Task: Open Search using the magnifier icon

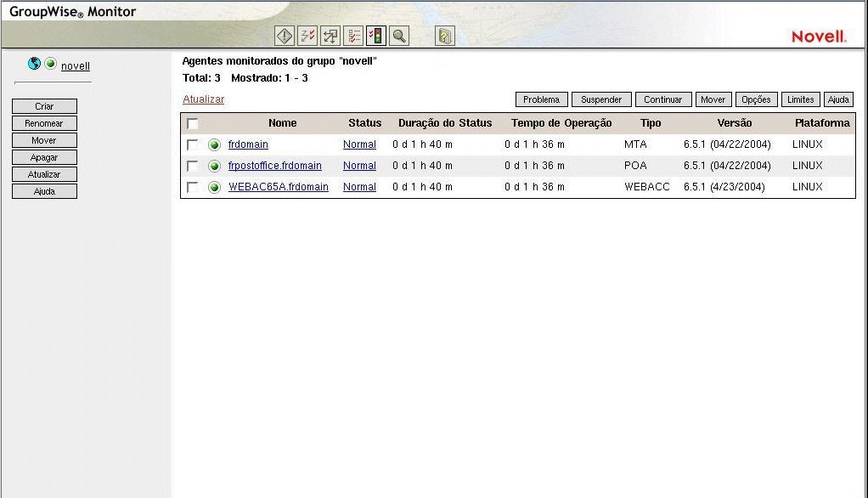Action: click(x=398, y=35)
